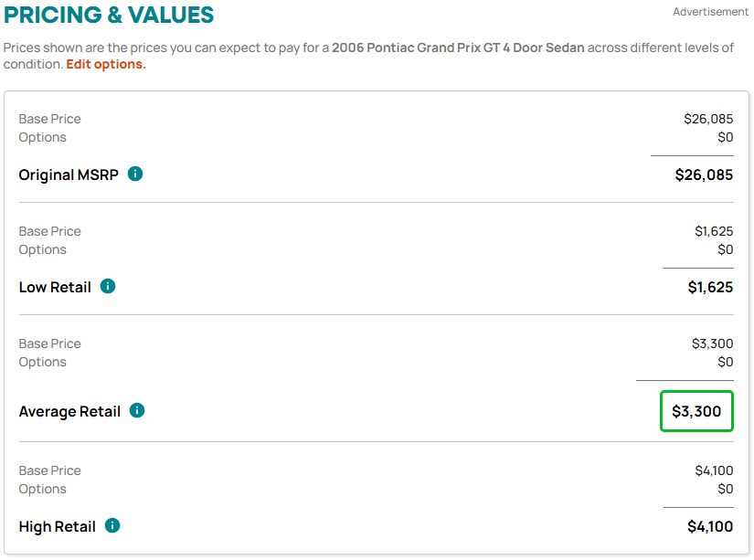Screen dimensions: 754x560
Task: Click the Pricing & Values heading
Action: coord(109,15)
